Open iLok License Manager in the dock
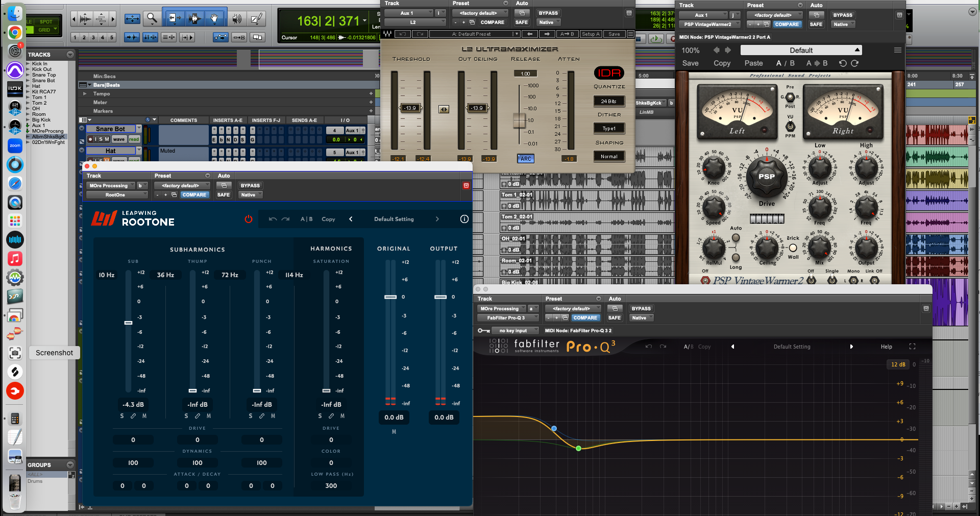 click(x=15, y=89)
